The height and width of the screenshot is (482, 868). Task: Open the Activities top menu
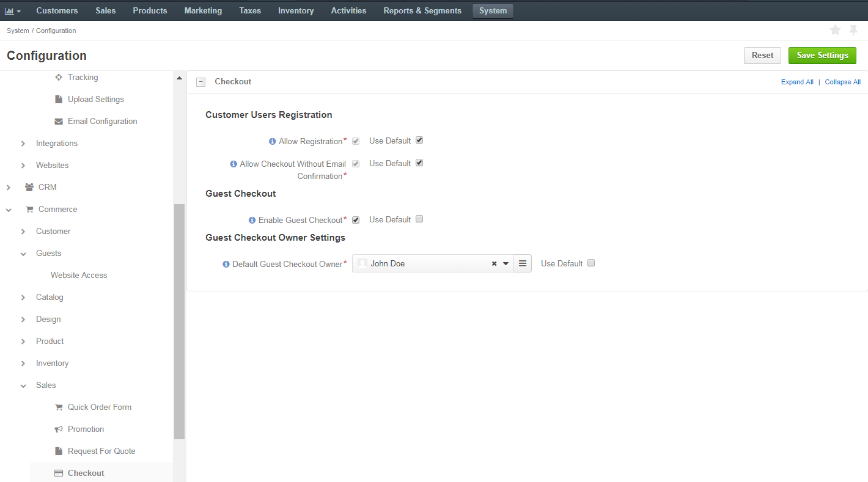pos(348,10)
